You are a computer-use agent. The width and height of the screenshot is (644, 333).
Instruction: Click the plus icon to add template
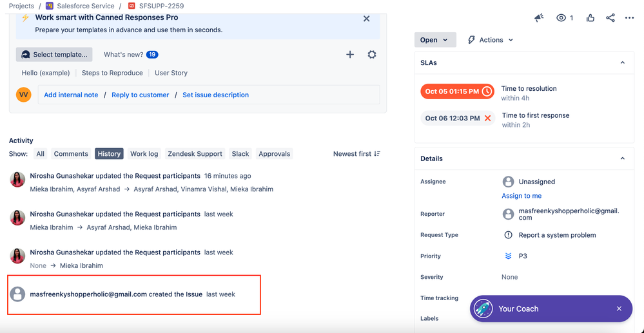[x=350, y=54]
